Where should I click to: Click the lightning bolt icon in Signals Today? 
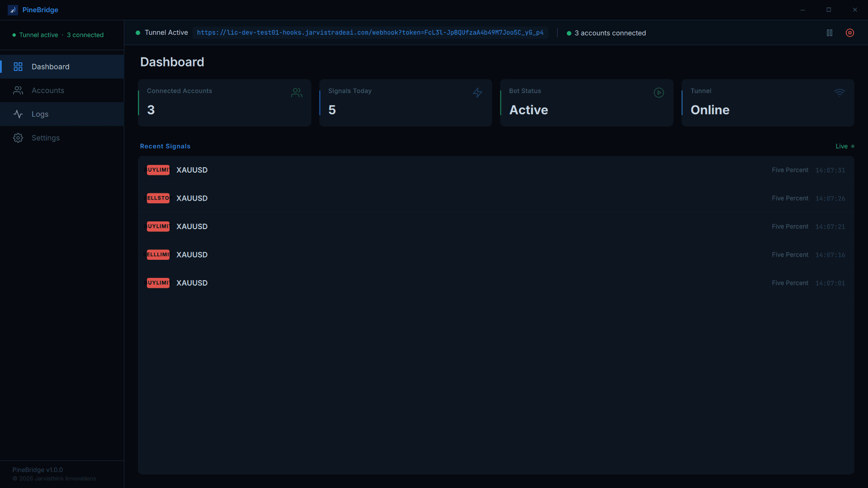477,93
